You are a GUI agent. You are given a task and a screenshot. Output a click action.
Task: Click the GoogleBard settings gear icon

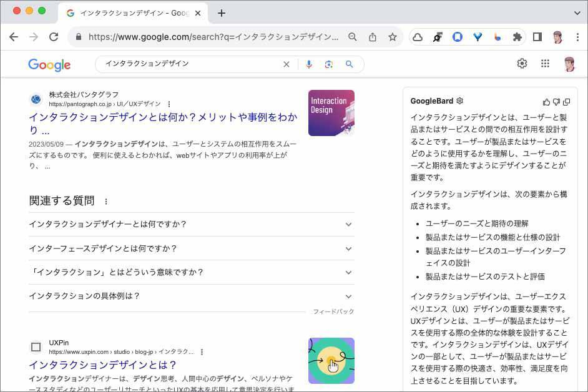coord(460,100)
